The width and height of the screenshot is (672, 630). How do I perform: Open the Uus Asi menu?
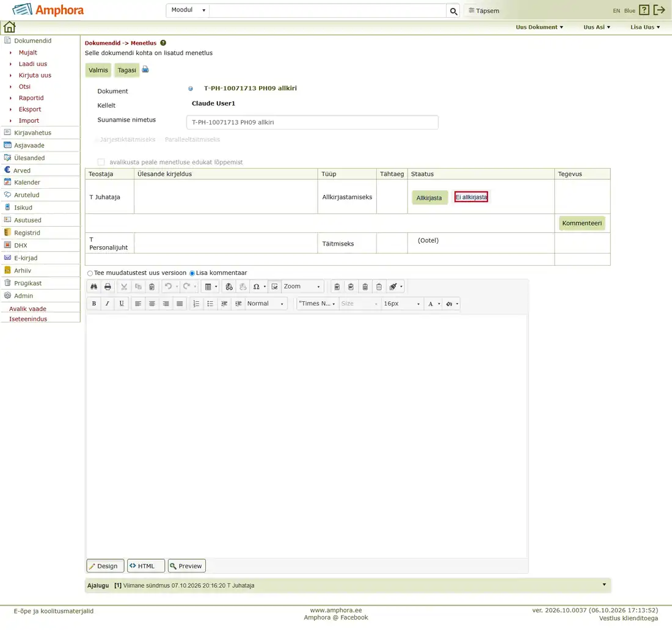click(597, 27)
